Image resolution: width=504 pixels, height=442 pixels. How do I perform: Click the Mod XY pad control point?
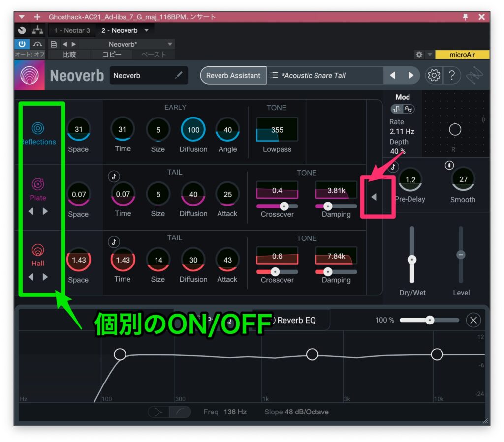tap(455, 129)
